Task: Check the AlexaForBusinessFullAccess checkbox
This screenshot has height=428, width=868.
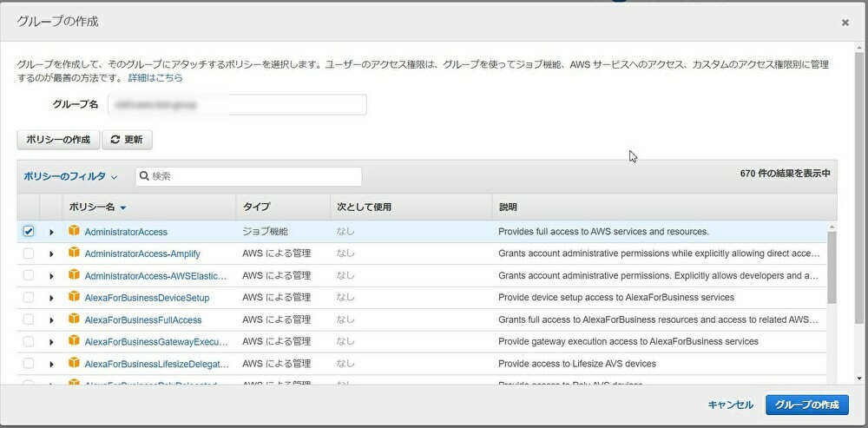Action: [29, 319]
